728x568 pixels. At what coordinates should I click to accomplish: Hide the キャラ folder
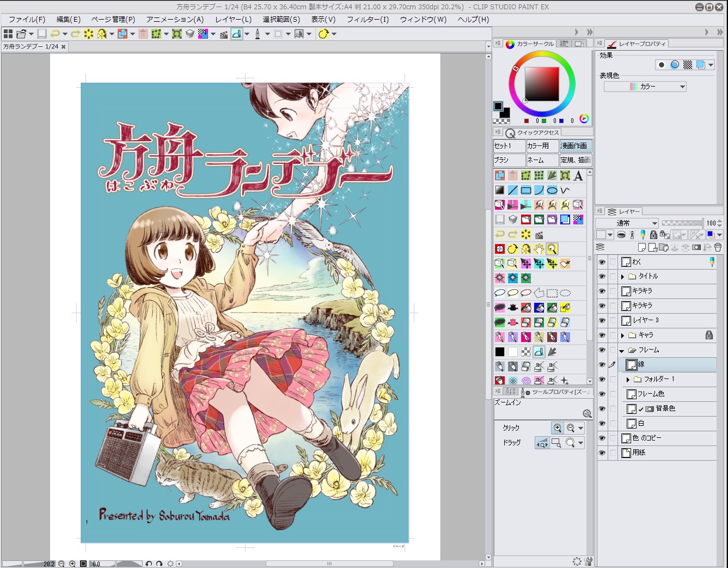coord(602,335)
